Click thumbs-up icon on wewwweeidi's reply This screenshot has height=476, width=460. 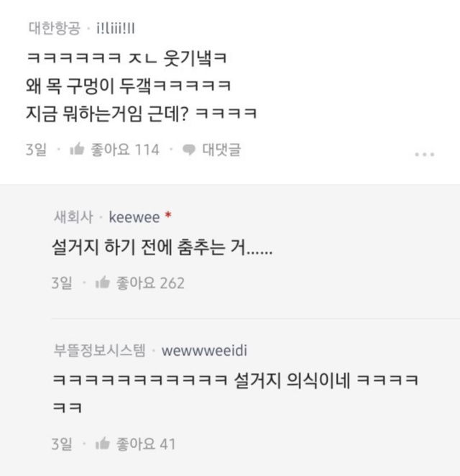(102, 443)
